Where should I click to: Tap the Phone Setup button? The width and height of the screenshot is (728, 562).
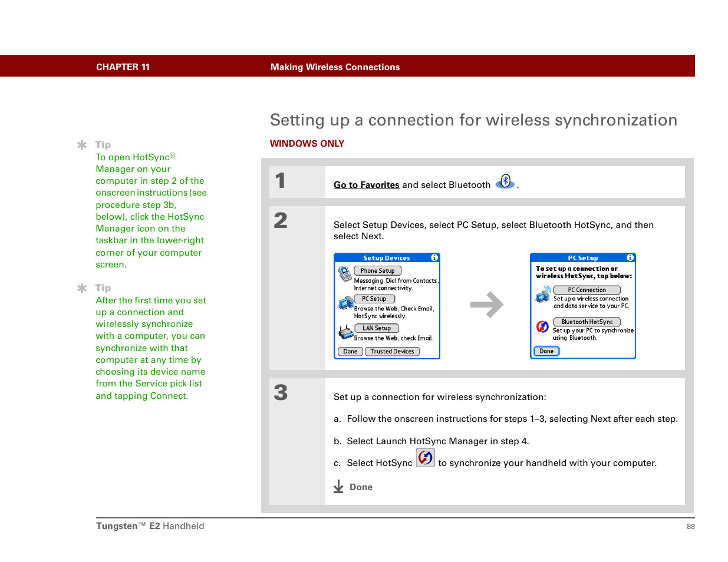tap(378, 271)
